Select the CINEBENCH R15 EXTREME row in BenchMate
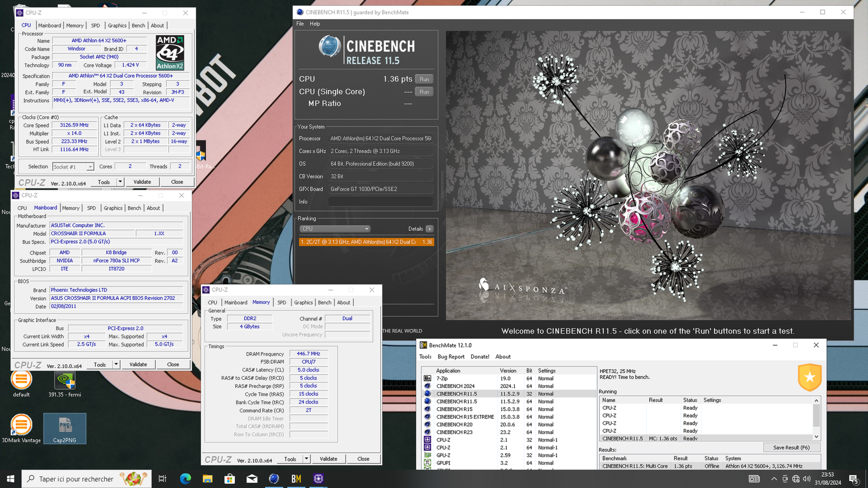This screenshot has height=488, width=868. tap(509, 417)
